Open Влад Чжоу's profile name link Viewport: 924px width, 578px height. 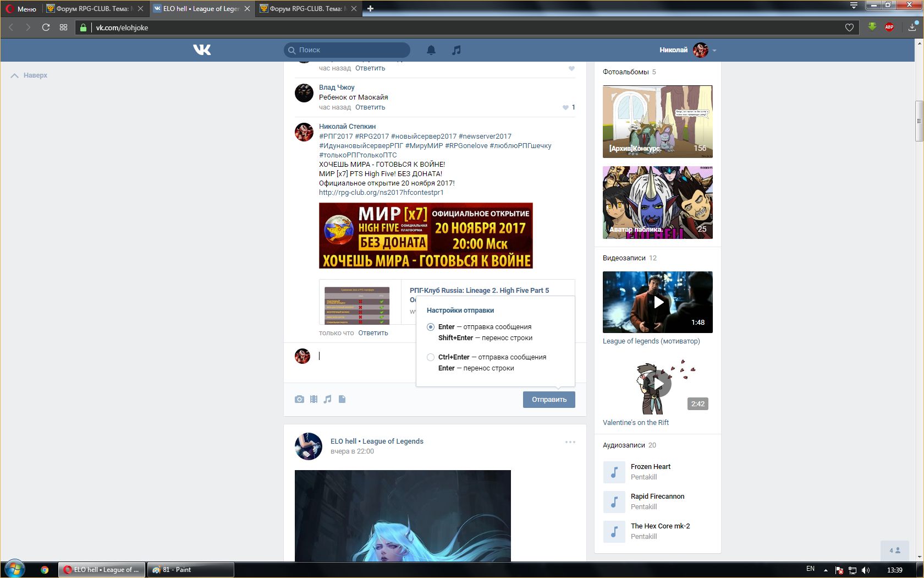[x=337, y=88]
